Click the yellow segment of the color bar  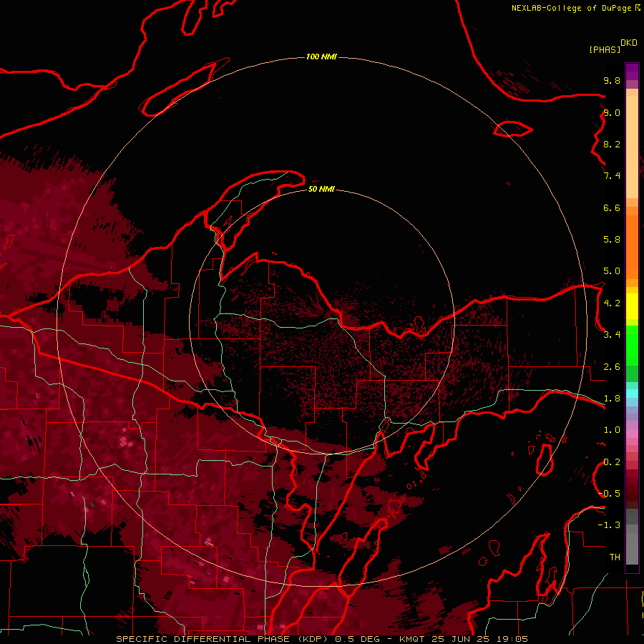coord(632,306)
